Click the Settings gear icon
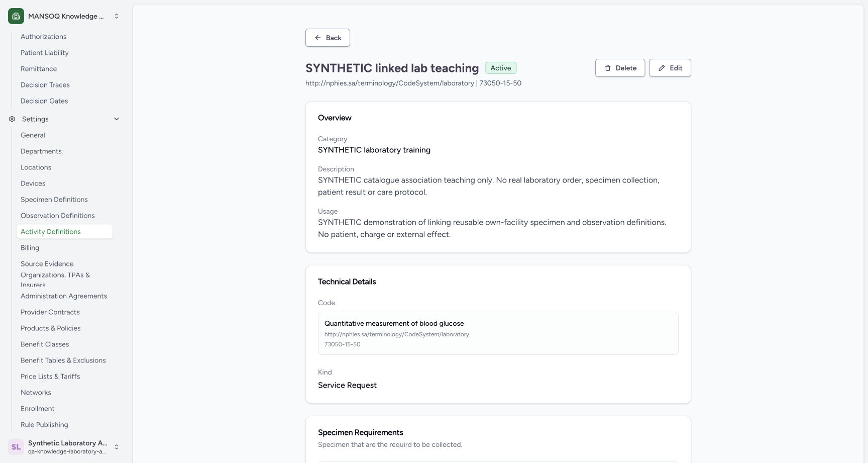Screen dimensions: 868x463 [x=12, y=119]
